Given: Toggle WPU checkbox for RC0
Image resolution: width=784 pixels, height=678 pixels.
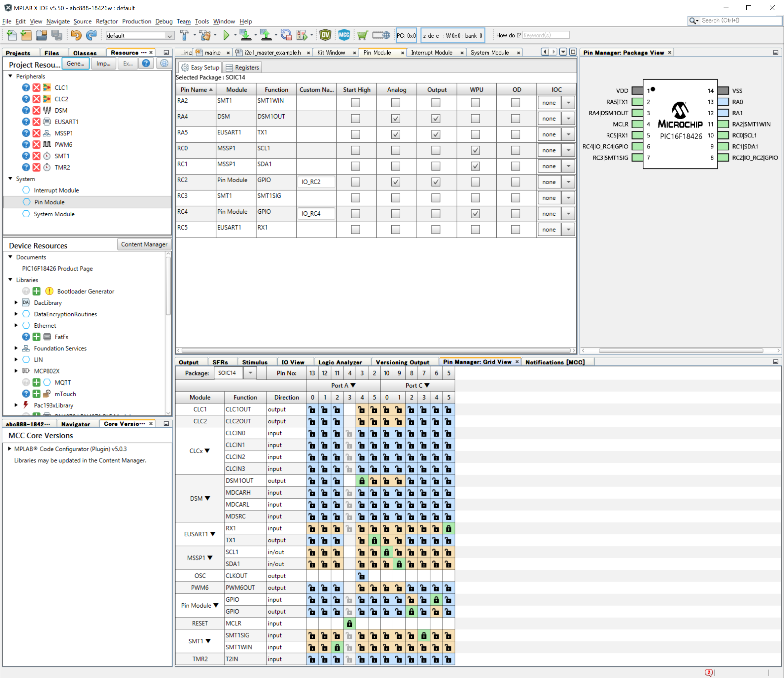Looking at the screenshot, I should (x=476, y=150).
